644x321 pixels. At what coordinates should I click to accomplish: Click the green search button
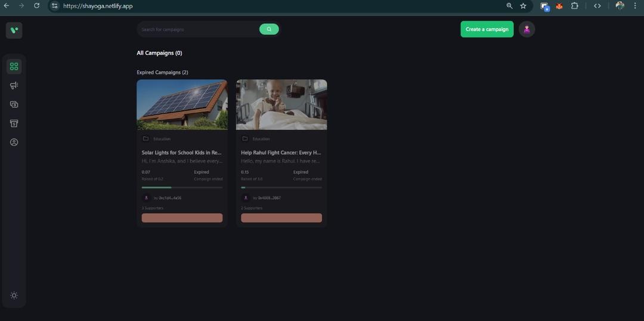point(269,29)
